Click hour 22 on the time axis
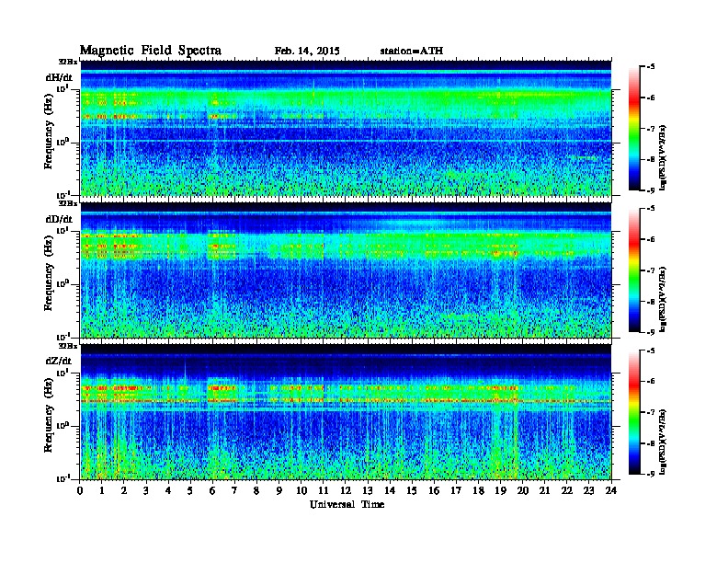The height and width of the screenshot is (563, 728). click(567, 490)
